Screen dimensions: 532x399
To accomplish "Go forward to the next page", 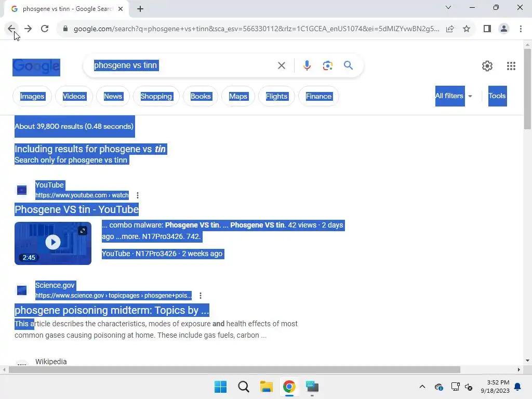I will pyautogui.click(x=28, y=29).
